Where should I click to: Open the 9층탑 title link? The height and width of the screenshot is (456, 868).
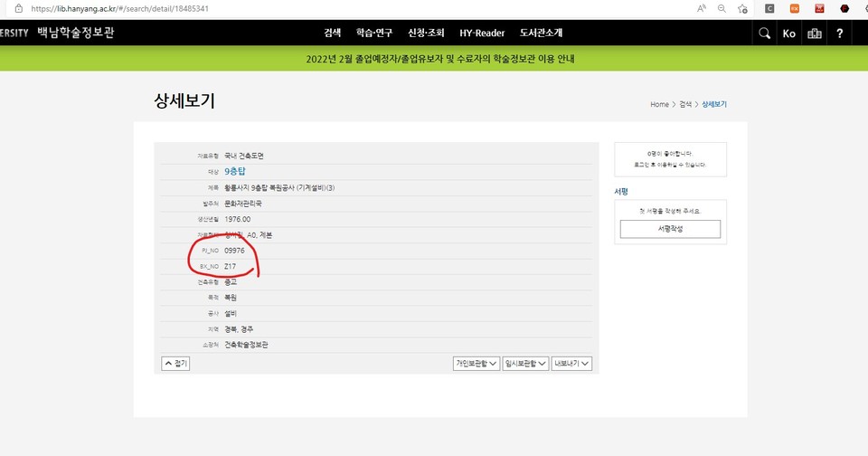point(235,172)
